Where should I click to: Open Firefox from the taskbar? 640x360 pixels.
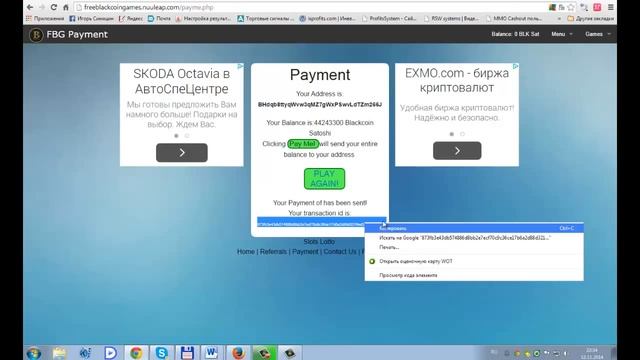click(x=238, y=353)
